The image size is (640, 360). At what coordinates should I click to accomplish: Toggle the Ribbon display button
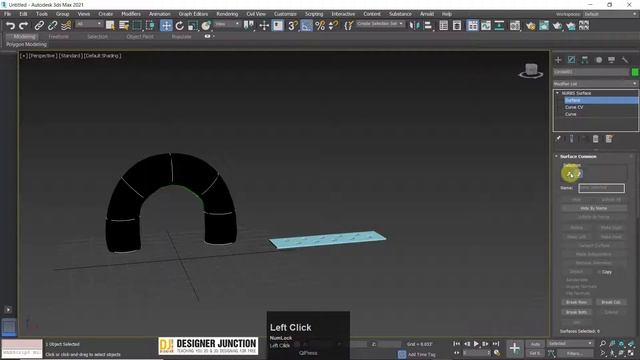coord(473,26)
